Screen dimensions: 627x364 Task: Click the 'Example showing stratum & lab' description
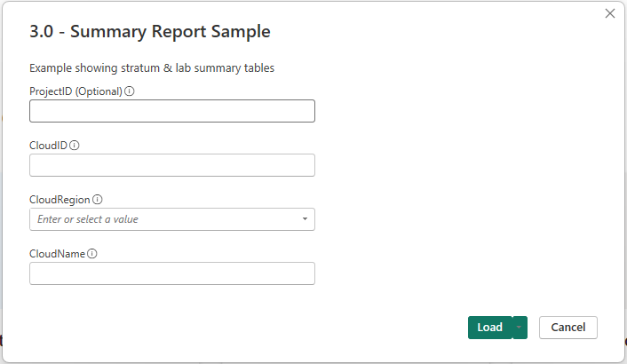[154, 67]
